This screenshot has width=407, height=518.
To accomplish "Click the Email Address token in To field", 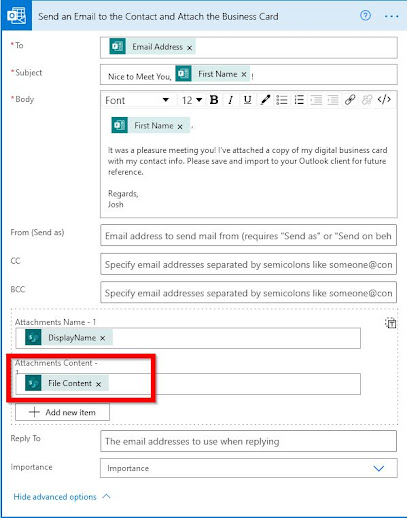I will (x=152, y=47).
